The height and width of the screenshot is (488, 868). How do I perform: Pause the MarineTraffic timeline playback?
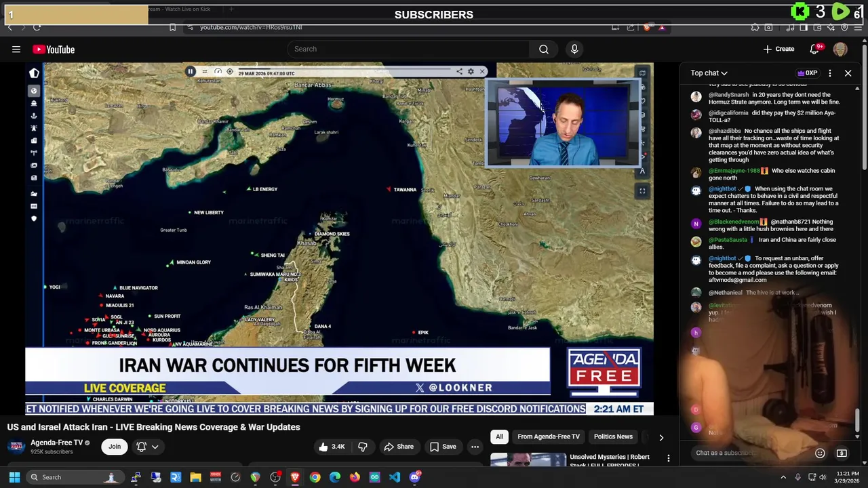click(191, 71)
